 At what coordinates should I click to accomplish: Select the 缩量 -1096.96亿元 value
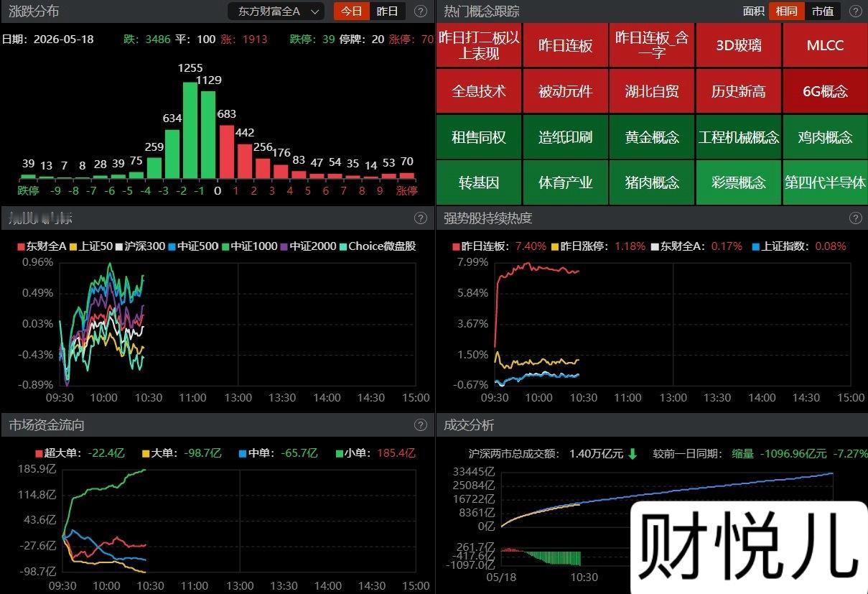click(779, 453)
